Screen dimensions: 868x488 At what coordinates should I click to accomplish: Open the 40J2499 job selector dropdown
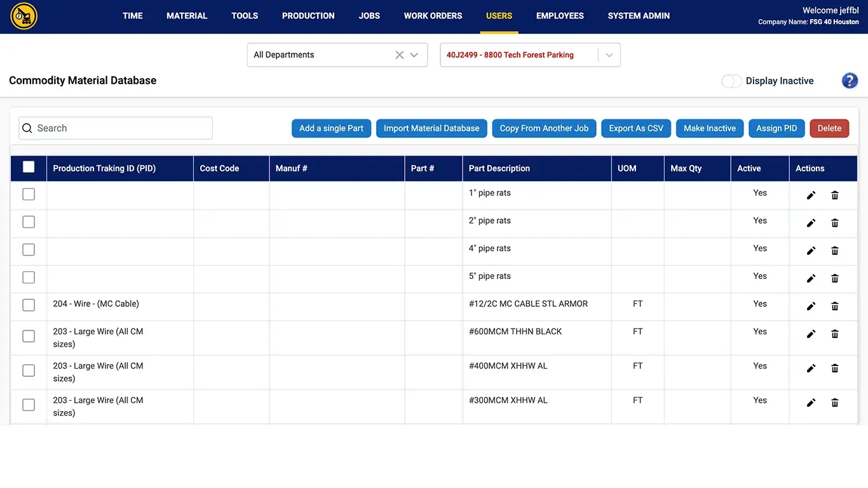point(609,55)
